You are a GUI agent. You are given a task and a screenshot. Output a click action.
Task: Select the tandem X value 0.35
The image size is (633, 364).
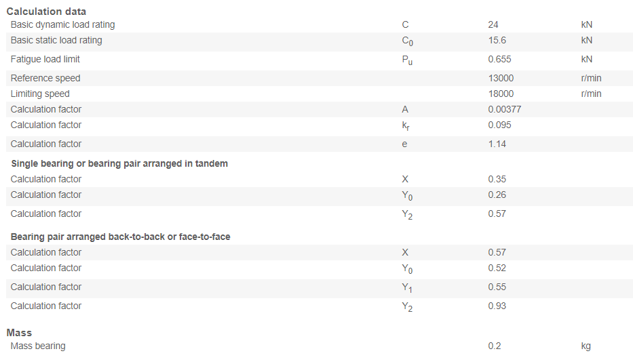coord(497,179)
